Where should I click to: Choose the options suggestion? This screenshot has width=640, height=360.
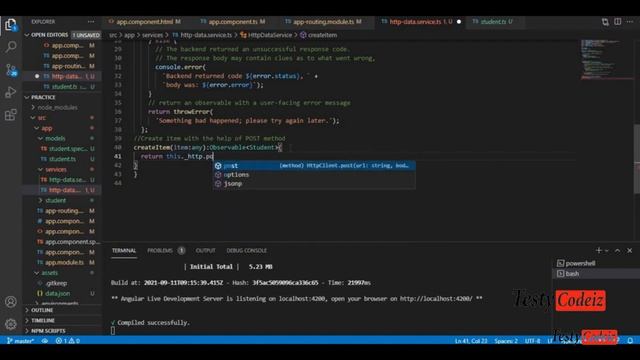click(x=314, y=174)
